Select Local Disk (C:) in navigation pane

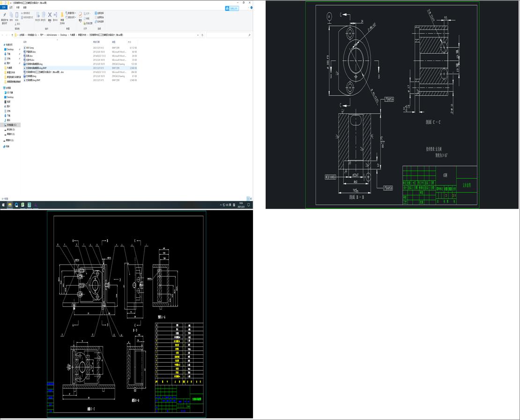click(x=11, y=125)
